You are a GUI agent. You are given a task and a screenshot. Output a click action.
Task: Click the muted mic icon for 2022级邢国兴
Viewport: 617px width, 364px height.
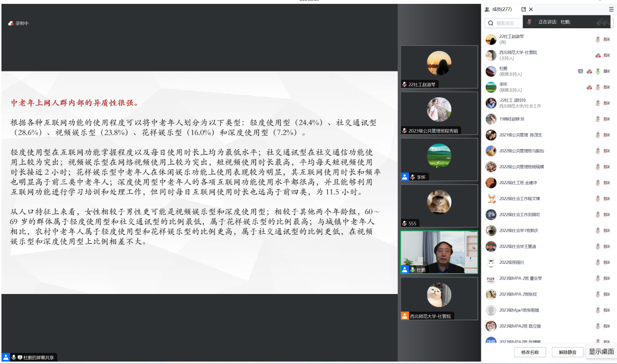(x=598, y=262)
